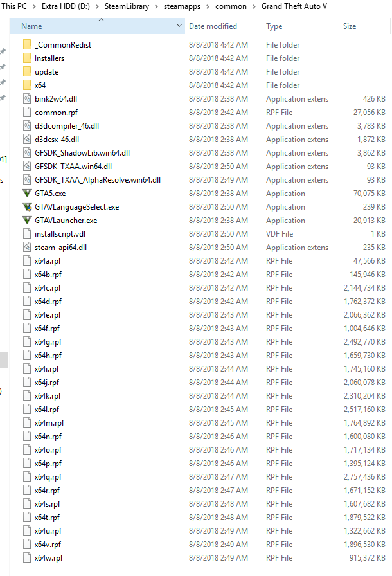
Task: Navigate to Extra HDD (D:) in breadcrumb
Action: pyautogui.click(x=66, y=6)
